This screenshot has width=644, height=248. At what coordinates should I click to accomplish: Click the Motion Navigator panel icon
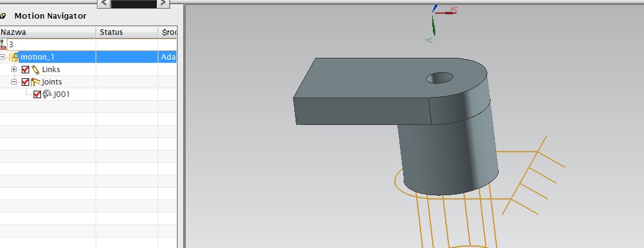3,16
